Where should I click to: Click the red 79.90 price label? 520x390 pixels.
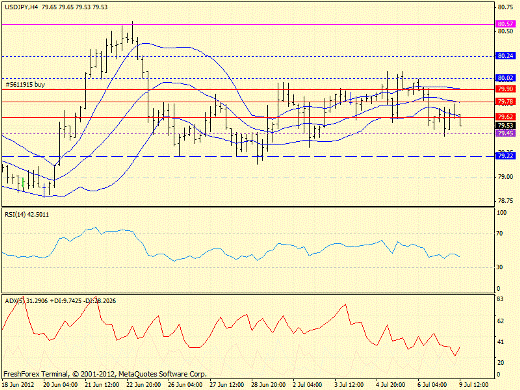505,89
